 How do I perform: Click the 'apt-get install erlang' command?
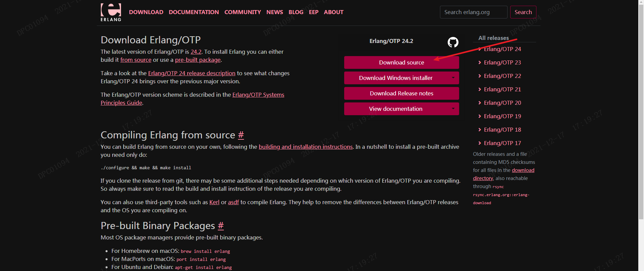pyautogui.click(x=203, y=267)
